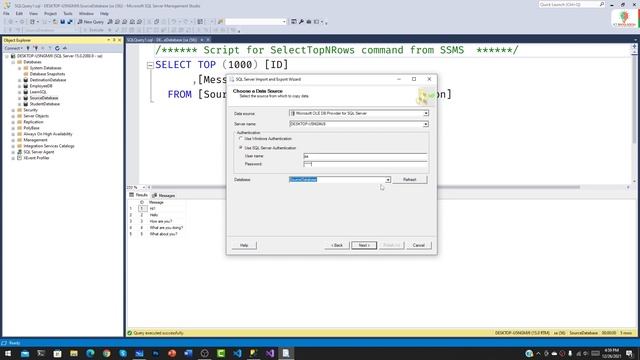This screenshot has width=640, height=360.
Task: Open the View menu
Action: tap(33, 13)
